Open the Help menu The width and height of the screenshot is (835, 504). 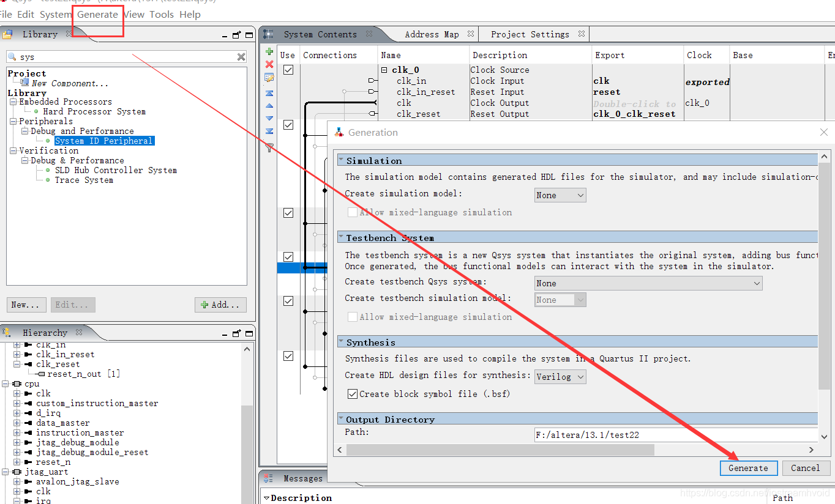pos(190,14)
